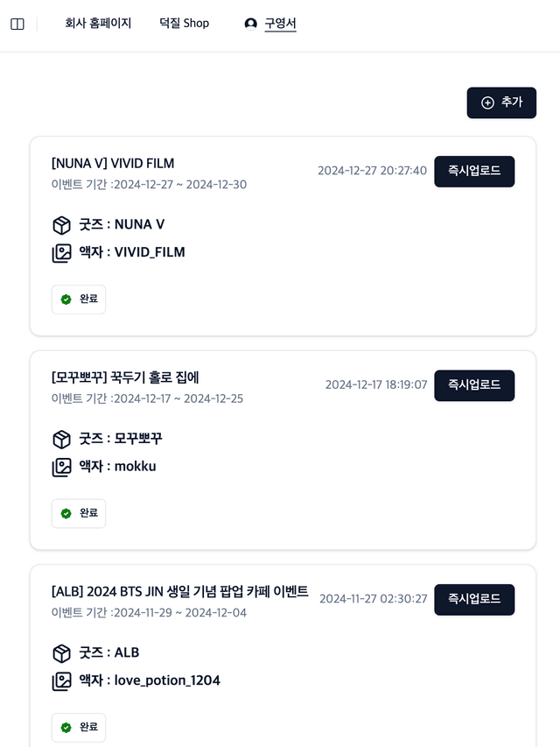Open the [모꾸뽀꾸] 꾹두기 홀로 집에 event
The image size is (560, 747).
pos(125,377)
